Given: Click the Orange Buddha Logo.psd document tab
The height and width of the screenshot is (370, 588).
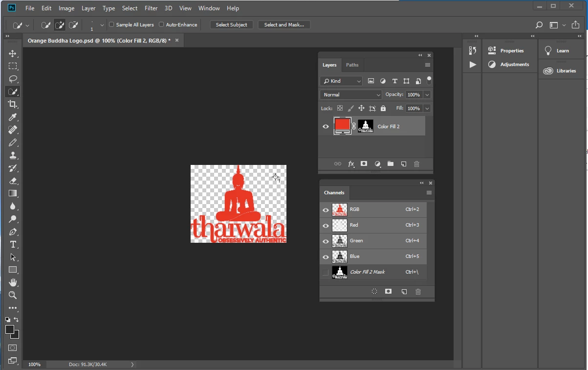Looking at the screenshot, I should (99, 41).
